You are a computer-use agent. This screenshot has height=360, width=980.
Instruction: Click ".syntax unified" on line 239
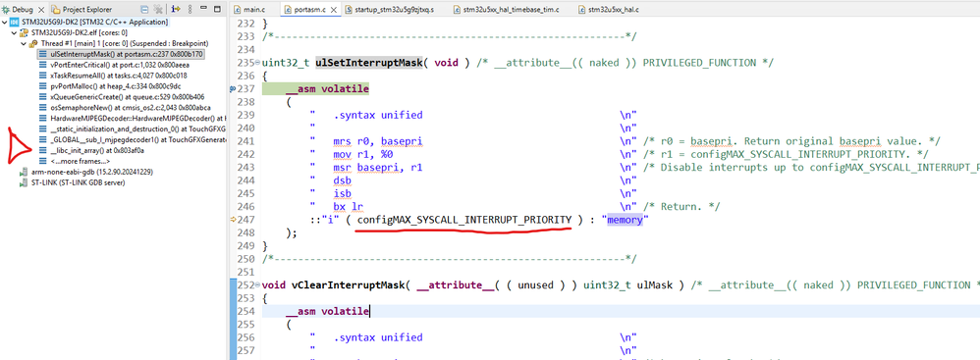(377, 115)
